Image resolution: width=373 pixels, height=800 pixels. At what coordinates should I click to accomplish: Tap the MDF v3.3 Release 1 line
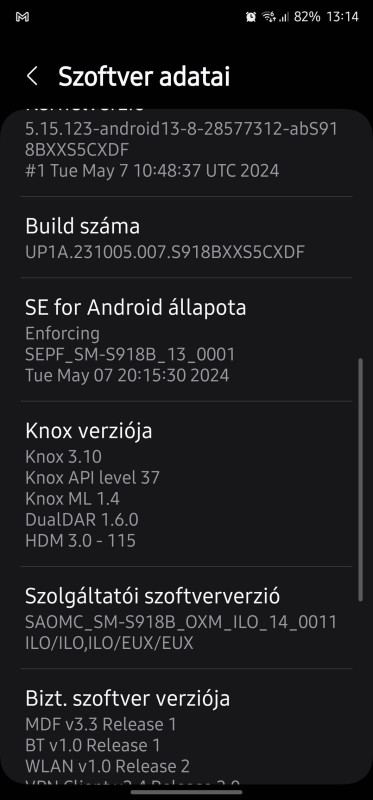point(101,724)
